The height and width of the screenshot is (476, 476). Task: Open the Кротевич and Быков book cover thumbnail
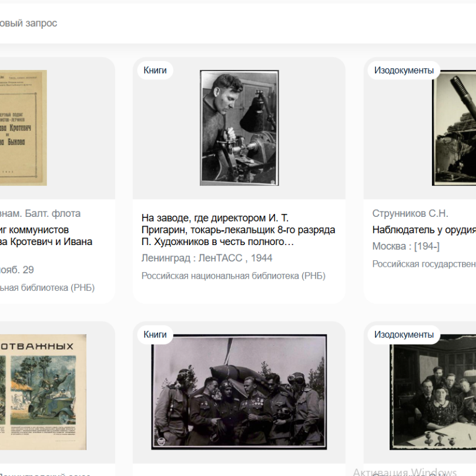tap(22, 128)
